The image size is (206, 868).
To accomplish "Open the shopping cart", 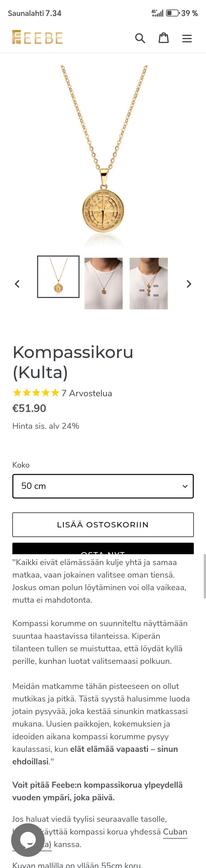I will [164, 38].
